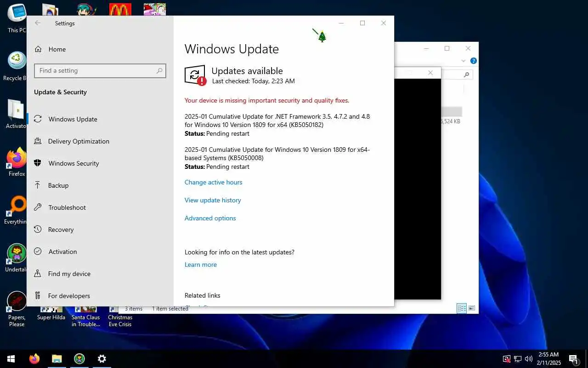Click Update & Security section header
This screenshot has width=588, height=368.
(60, 92)
